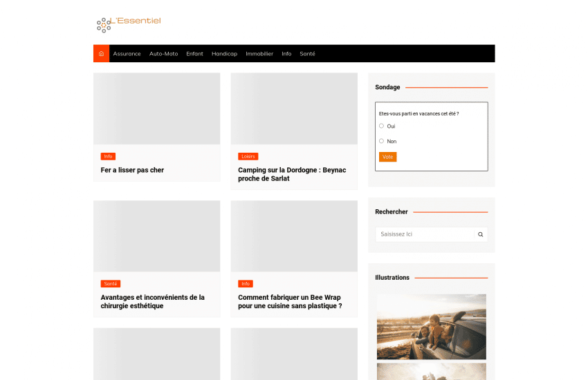Open the family in car illustration image
The width and height of the screenshot is (588, 380).
(431, 327)
